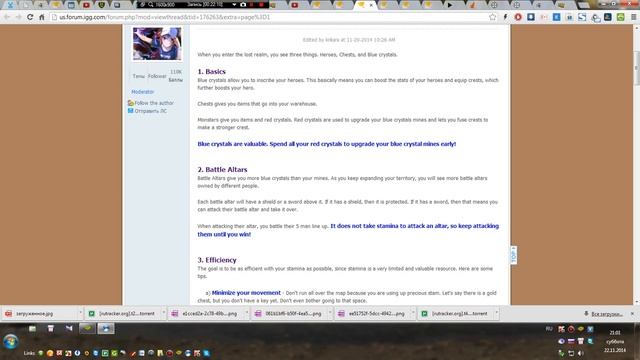Show all downloads via Все загрузки link

pos(607,314)
